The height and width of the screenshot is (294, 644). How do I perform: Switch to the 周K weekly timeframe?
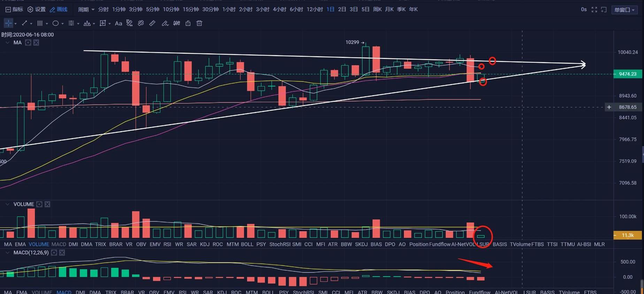pyautogui.click(x=377, y=9)
